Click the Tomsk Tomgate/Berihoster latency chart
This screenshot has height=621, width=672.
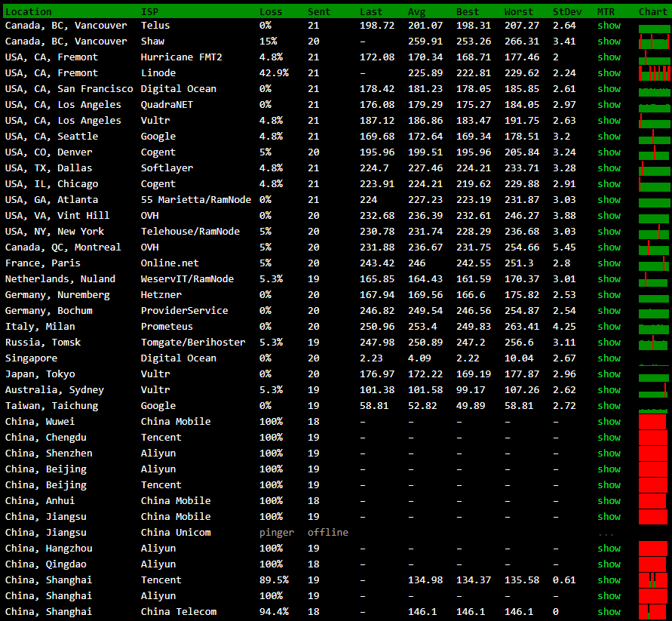tap(654, 343)
